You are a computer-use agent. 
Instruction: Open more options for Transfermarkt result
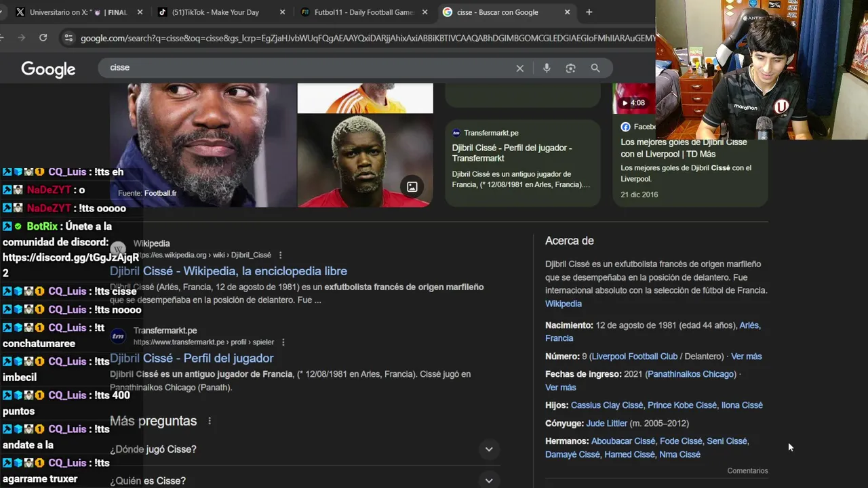pos(283,342)
